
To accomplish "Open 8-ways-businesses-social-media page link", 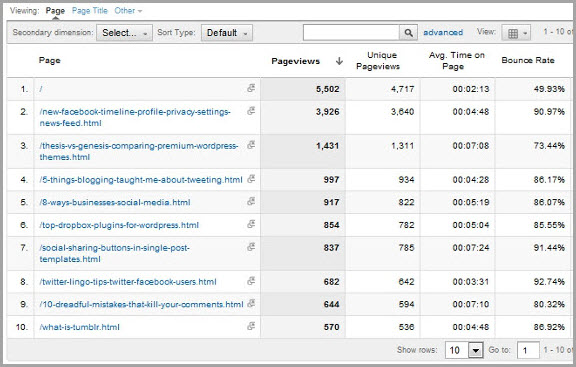I will point(115,202).
